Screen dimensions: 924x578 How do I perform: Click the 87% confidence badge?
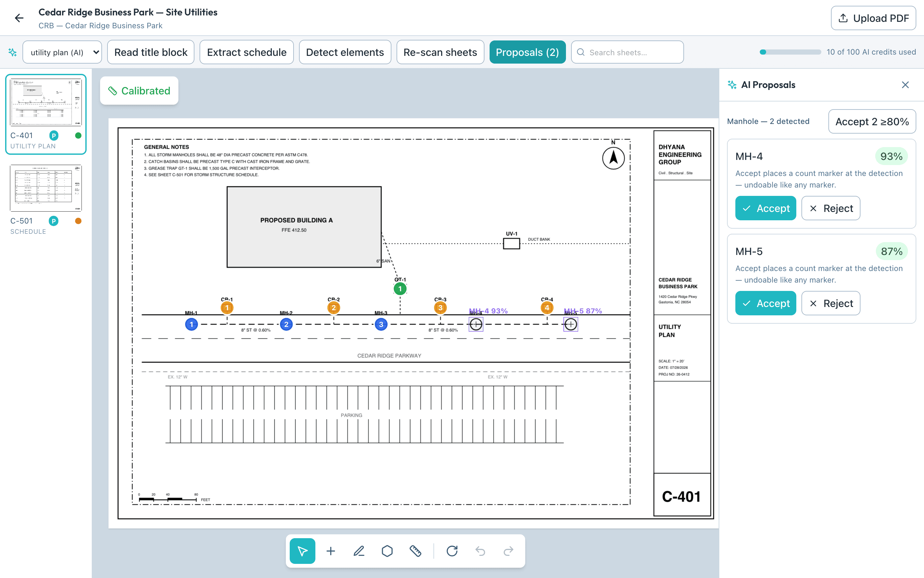(891, 251)
